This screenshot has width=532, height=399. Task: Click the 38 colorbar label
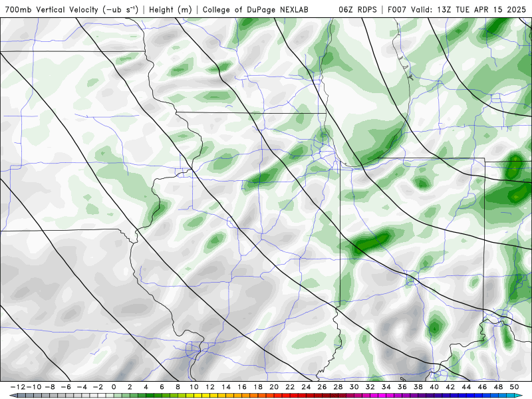point(418,387)
